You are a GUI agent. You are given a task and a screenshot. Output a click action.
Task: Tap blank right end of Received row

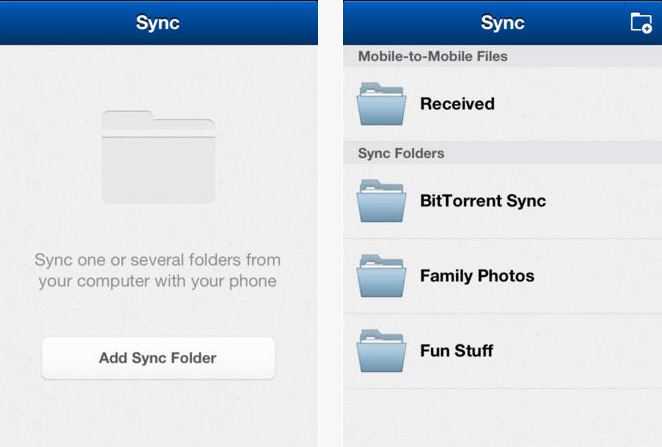tap(610, 104)
